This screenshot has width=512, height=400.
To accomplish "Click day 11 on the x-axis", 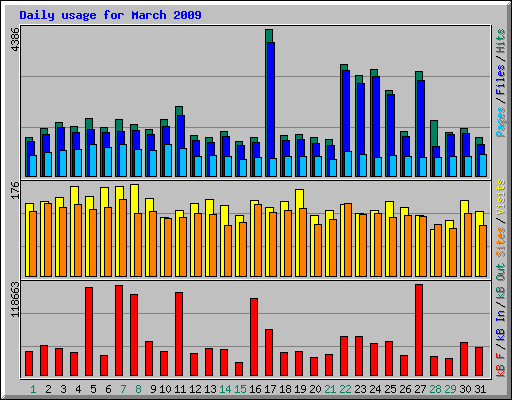I will [180, 389].
